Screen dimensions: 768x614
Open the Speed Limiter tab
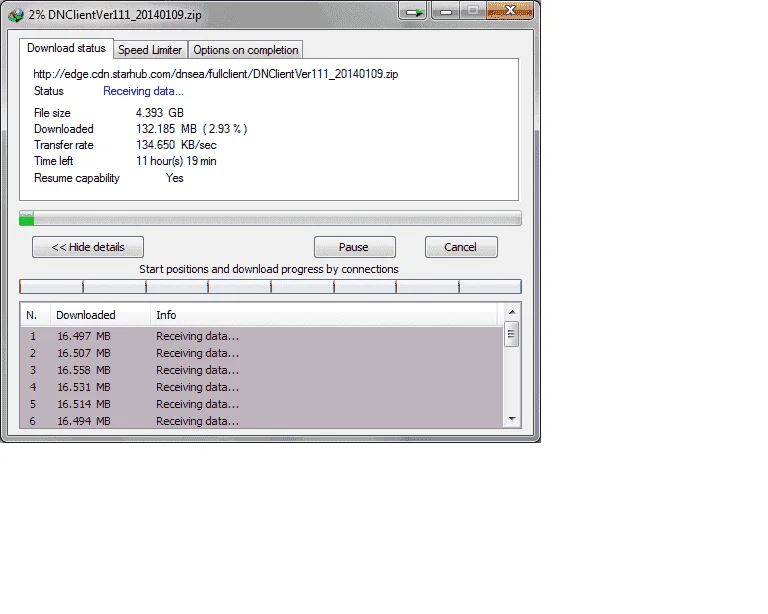[150, 50]
